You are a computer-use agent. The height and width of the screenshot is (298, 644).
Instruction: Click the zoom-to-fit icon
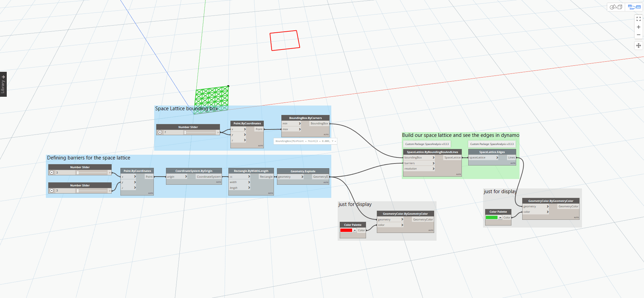pyautogui.click(x=638, y=19)
